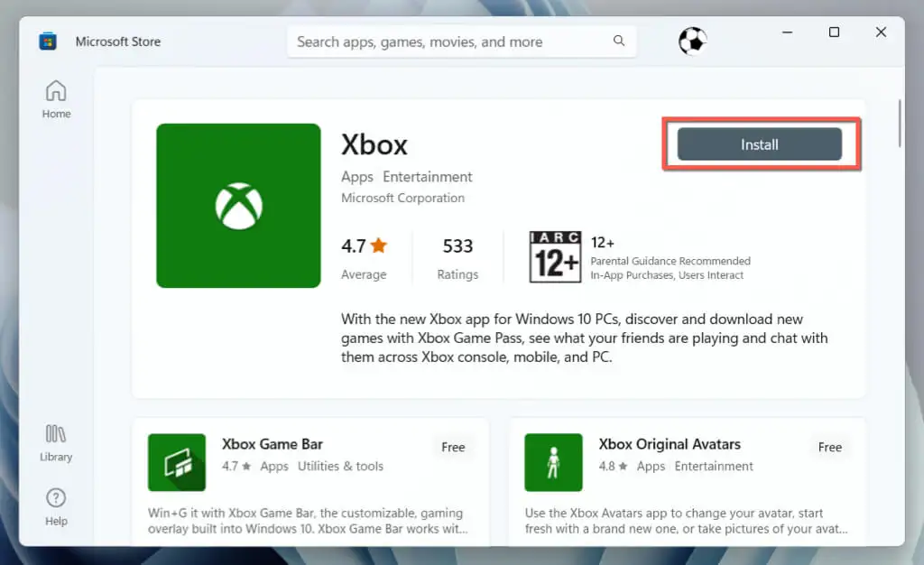
Task: Close the Microsoft Store window
Action: click(x=881, y=32)
